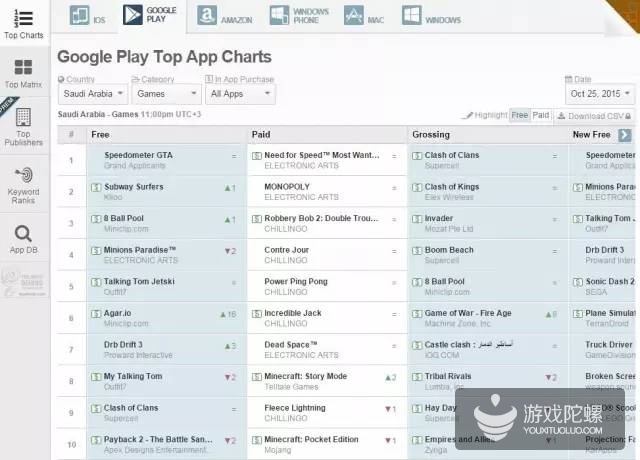Click the Windows store icon

[x=411, y=16]
